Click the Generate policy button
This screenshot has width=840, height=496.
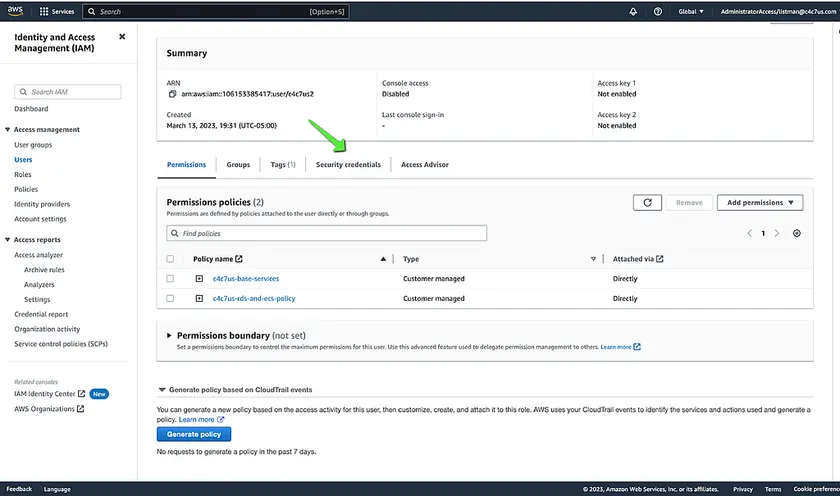click(194, 434)
